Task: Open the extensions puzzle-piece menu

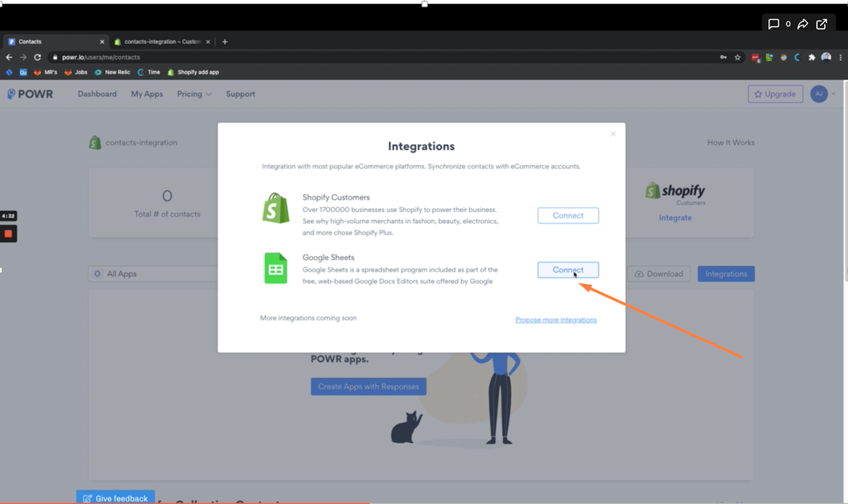Action: 812,58
